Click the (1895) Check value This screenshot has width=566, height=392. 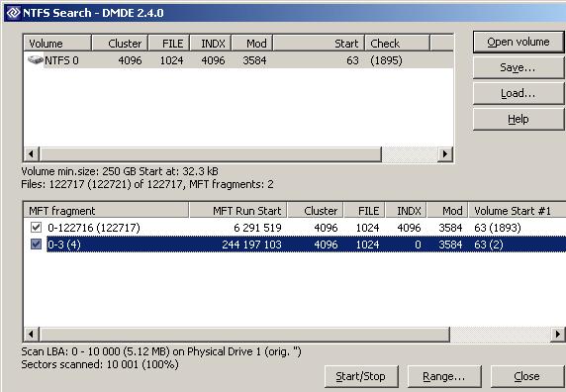[386, 60]
